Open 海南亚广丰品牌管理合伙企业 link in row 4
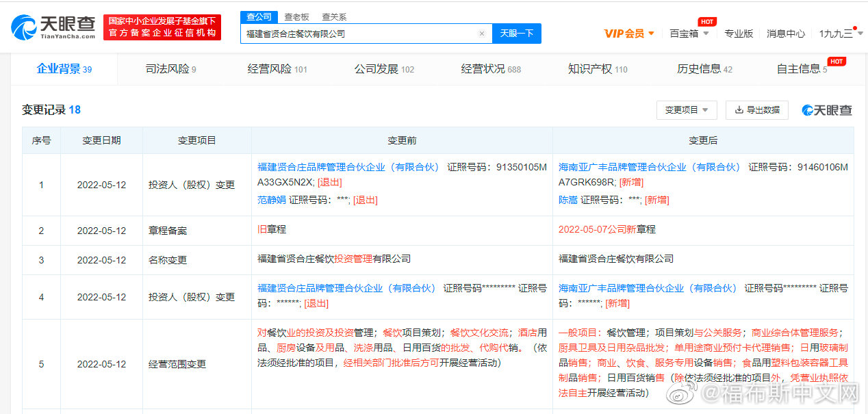Image resolution: width=868 pixels, height=414 pixels. coord(648,288)
